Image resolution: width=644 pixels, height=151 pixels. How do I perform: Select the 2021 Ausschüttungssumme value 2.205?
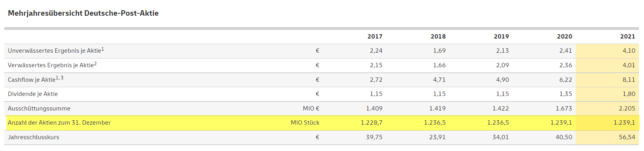[627, 109]
